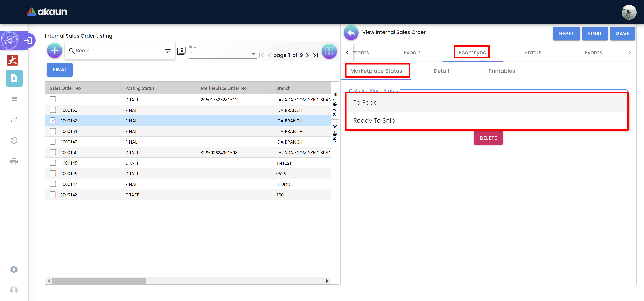Expand the Rows per page dropdown

tap(253, 54)
